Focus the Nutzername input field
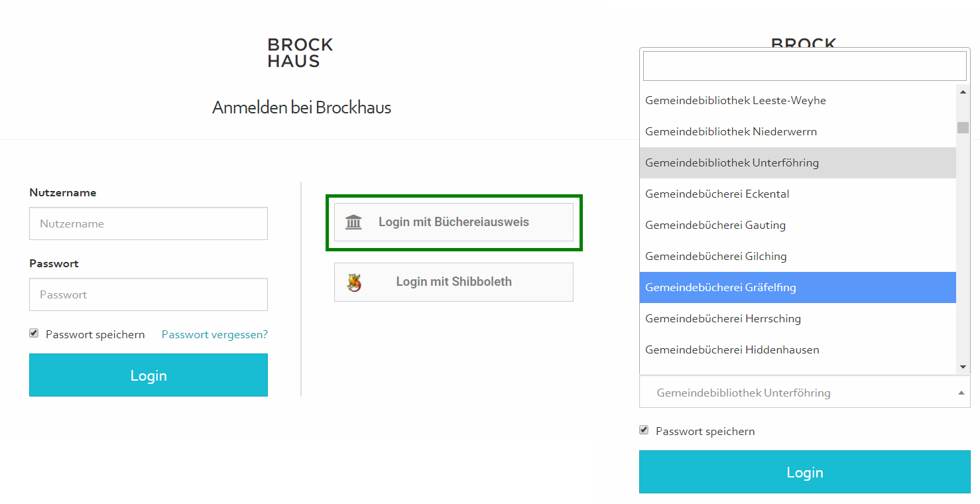This screenshot has width=980, height=504. (x=148, y=223)
